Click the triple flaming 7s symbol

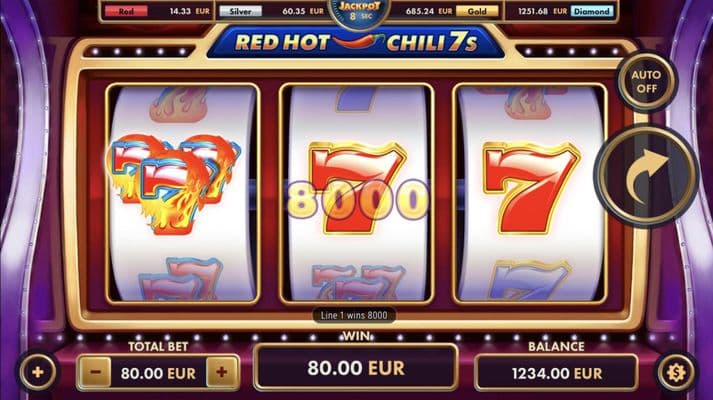coord(173,183)
